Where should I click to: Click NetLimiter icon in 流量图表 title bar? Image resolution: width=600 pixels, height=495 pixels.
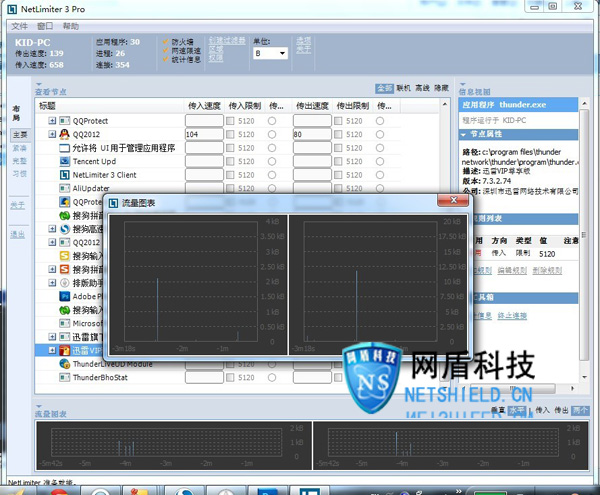click(x=113, y=203)
